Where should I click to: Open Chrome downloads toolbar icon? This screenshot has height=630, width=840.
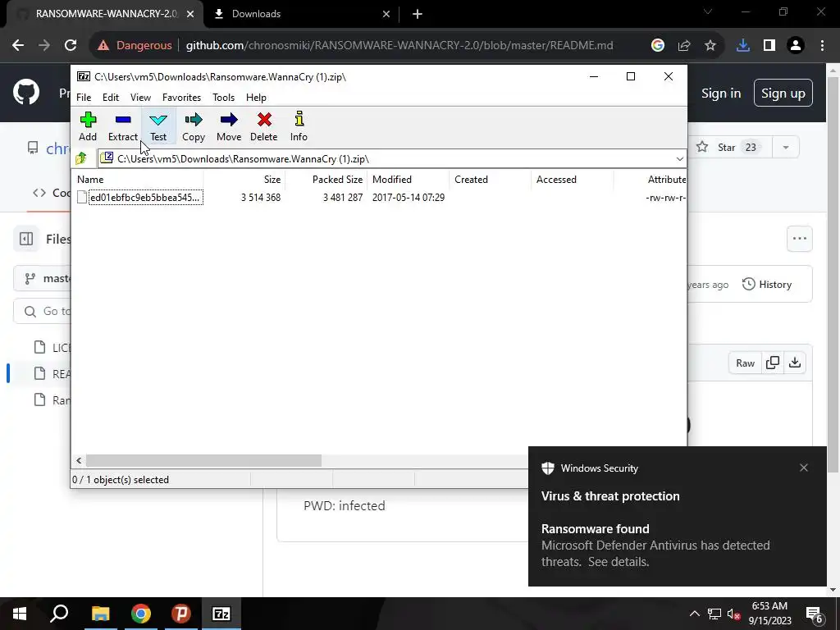(x=743, y=46)
